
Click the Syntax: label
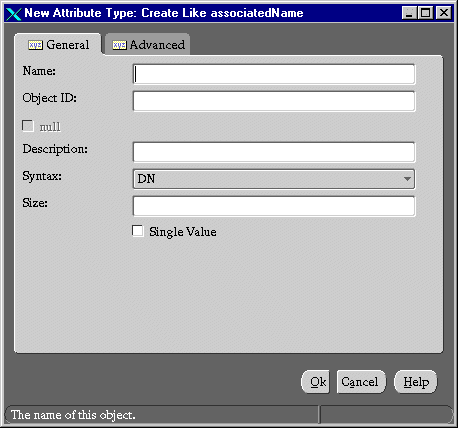point(42,176)
